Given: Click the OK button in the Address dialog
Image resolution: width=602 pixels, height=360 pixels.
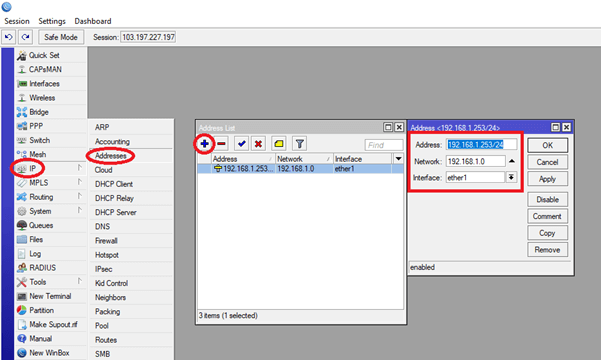Looking at the screenshot, I should (x=547, y=145).
